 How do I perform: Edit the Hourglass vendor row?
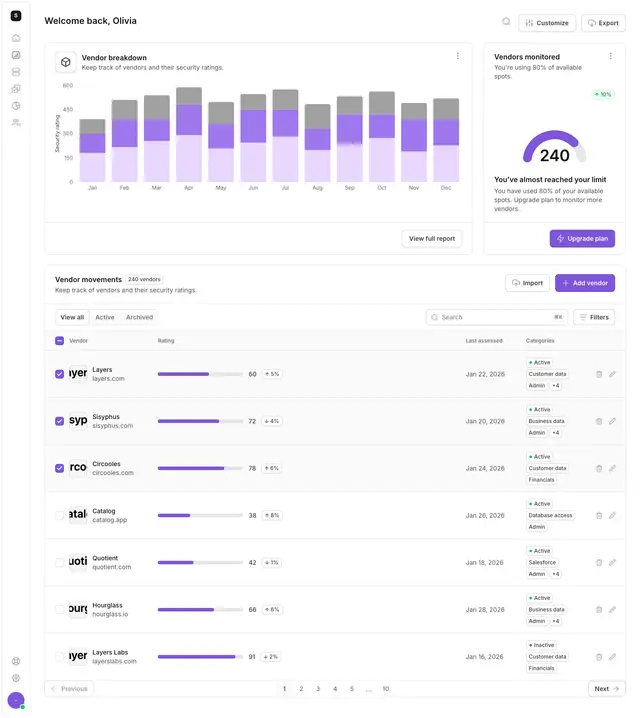coord(613,609)
